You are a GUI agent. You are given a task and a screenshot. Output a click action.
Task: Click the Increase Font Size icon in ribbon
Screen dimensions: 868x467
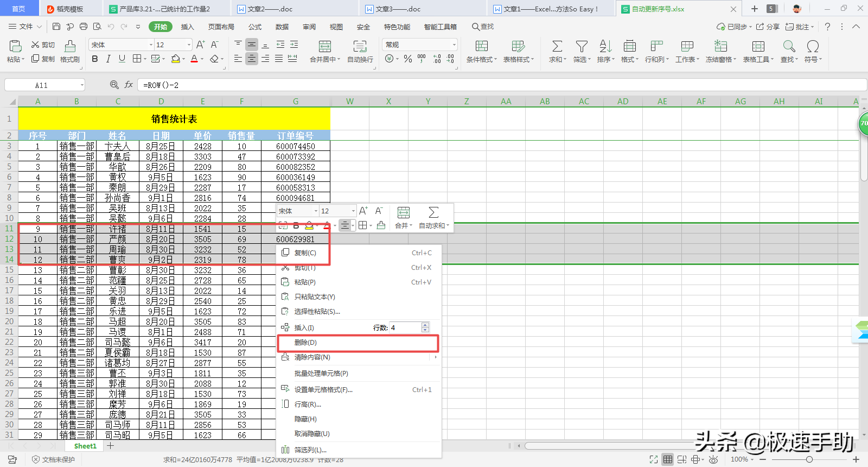201,45
